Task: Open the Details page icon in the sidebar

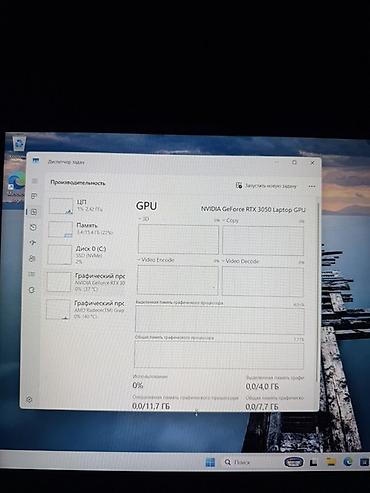Action: coord(32,274)
